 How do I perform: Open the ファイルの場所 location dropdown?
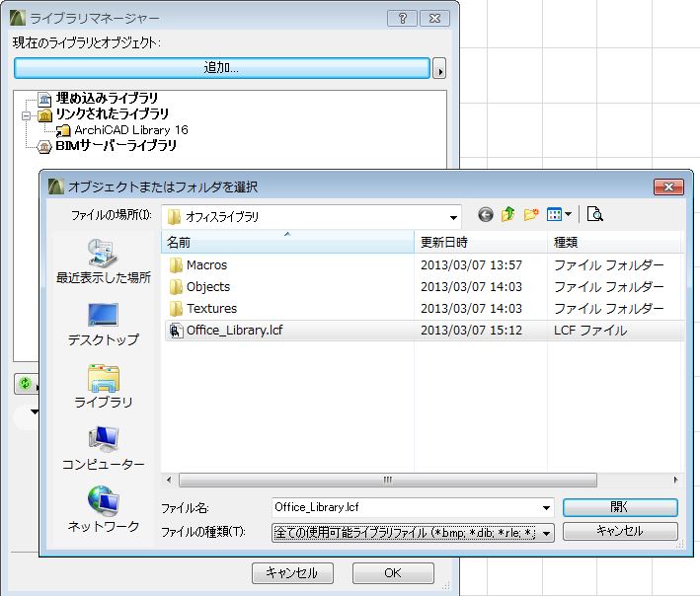point(311,217)
